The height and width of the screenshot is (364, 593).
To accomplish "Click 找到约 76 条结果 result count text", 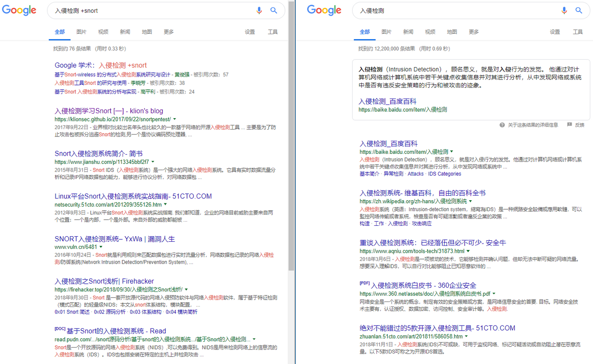I will click(73, 48).
